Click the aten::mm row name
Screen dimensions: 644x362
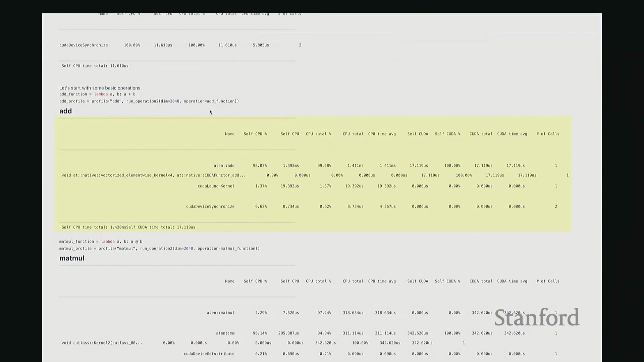tap(225, 333)
